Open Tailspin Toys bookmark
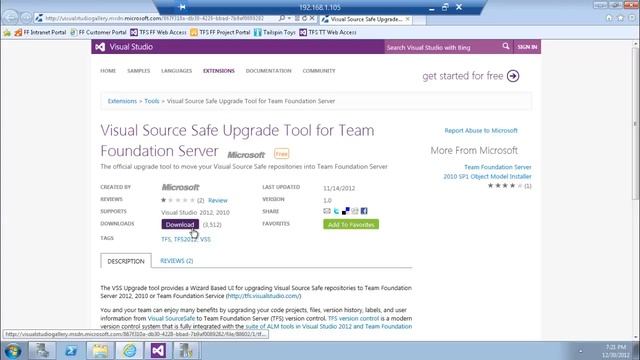 275,32
